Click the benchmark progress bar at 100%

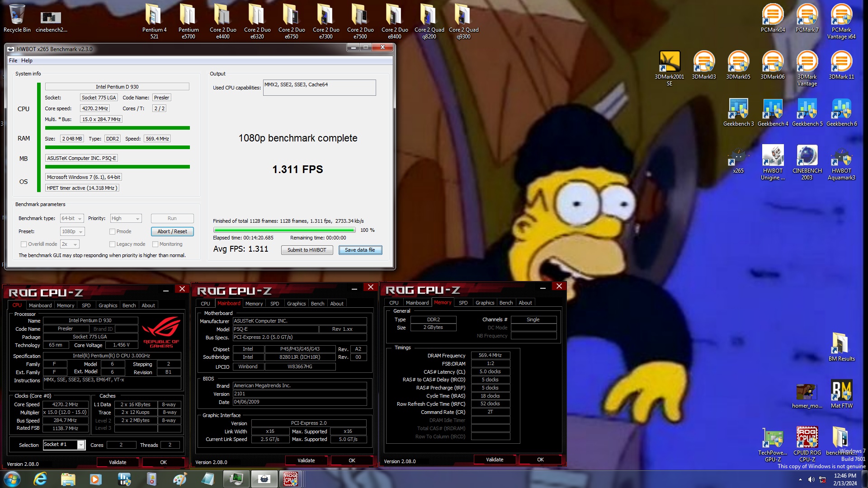[x=285, y=230]
